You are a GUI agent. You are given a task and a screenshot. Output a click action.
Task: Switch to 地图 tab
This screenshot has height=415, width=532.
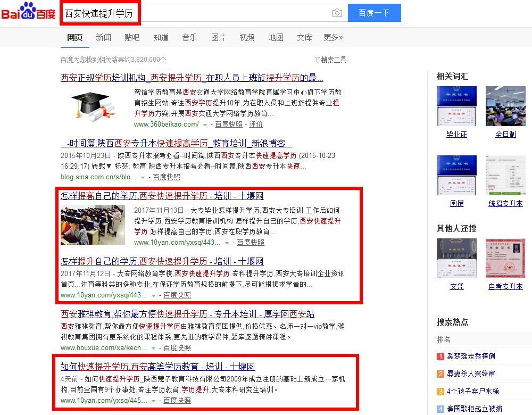(276, 37)
